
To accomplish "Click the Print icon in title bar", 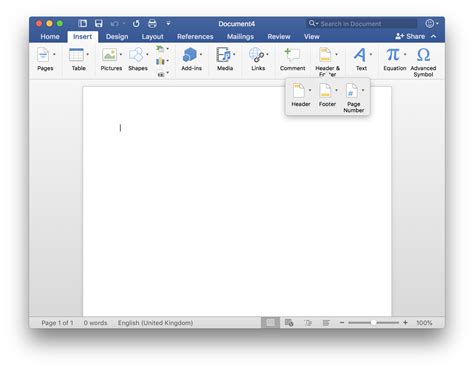I will tap(152, 23).
